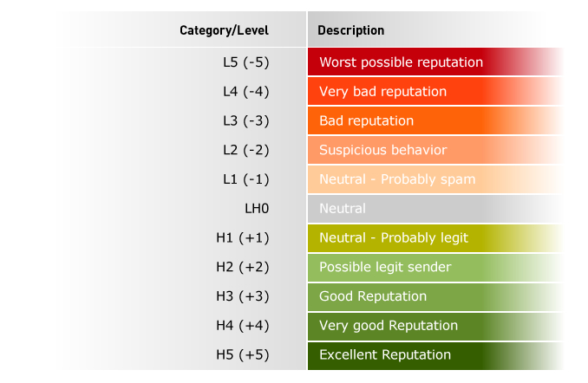Click the H3 (+3) level label

243,296
